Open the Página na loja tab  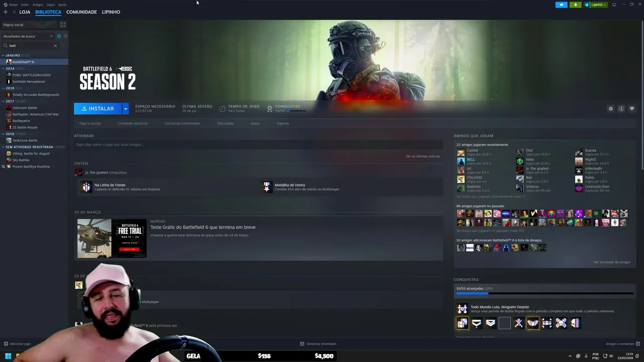pos(90,123)
